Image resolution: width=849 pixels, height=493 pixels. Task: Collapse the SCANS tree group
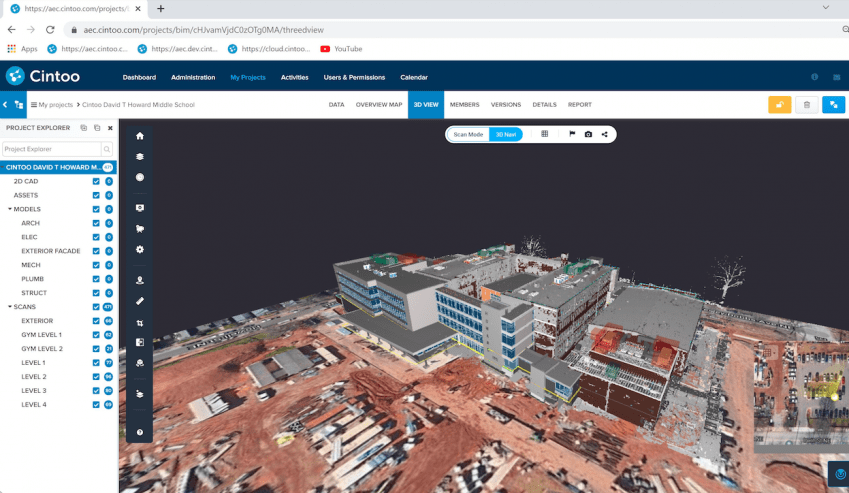coord(10,307)
